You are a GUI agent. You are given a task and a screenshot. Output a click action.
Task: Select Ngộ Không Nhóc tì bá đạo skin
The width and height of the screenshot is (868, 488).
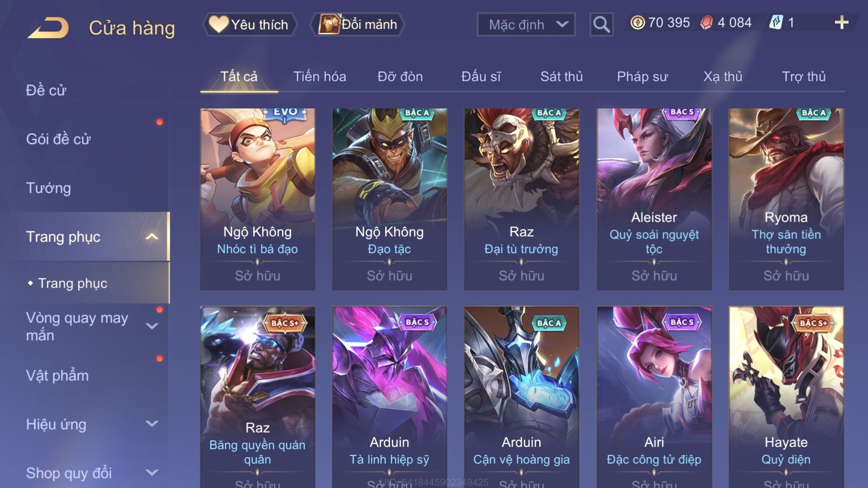click(x=257, y=199)
